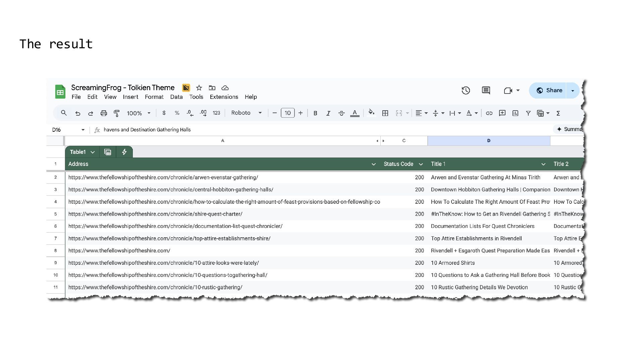644x362 pixels.
Task: Open version history clock icon
Action: [x=466, y=90]
